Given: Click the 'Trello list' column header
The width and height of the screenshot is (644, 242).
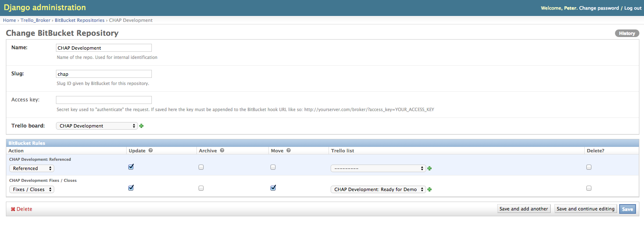Looking at the screenshot, I should (x=342, y=151).
